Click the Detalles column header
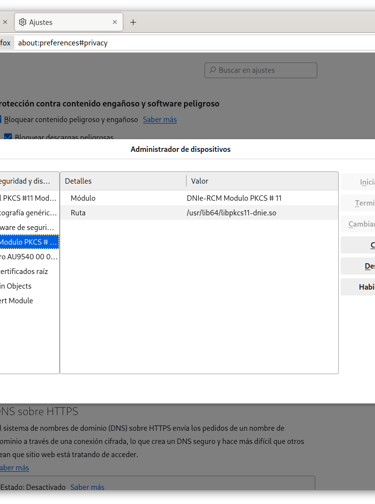375x504 pixels. coord(123,181)
